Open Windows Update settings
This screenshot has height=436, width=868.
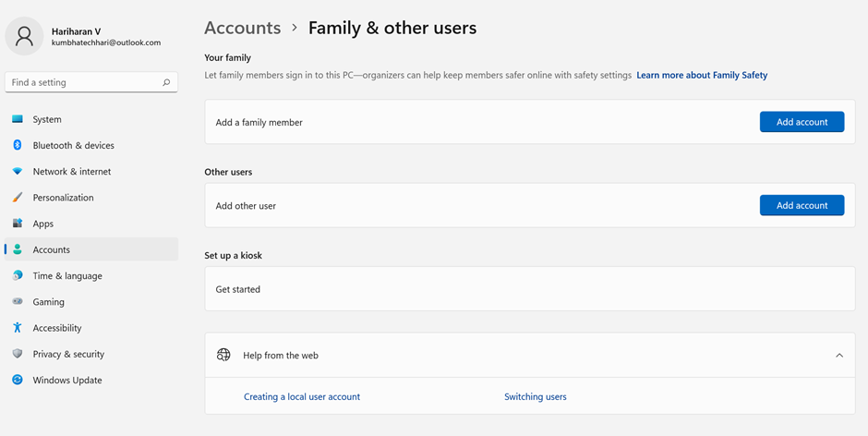tap(91, 380)
